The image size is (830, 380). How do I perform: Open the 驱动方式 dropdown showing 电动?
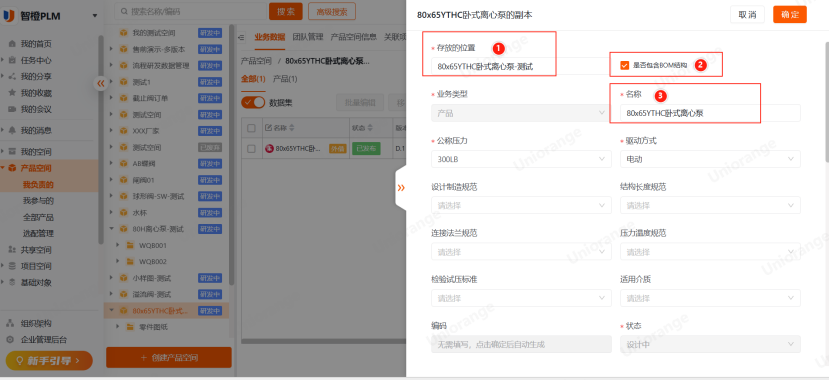coord(710,159)
